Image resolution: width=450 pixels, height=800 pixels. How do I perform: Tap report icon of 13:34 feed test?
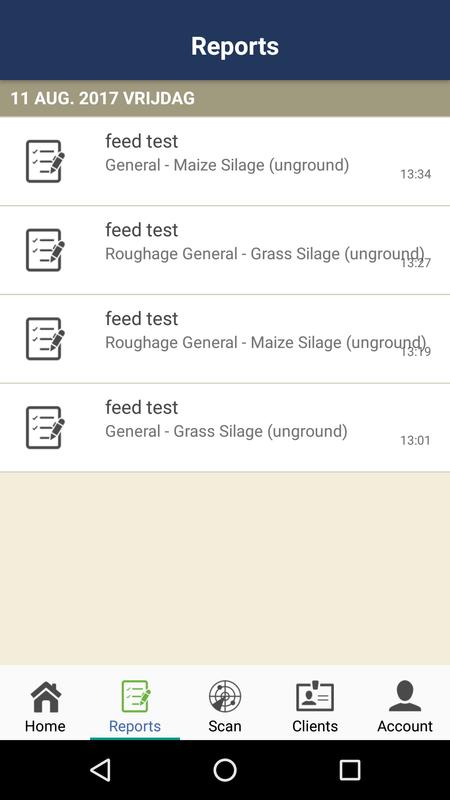coord(45,161)
